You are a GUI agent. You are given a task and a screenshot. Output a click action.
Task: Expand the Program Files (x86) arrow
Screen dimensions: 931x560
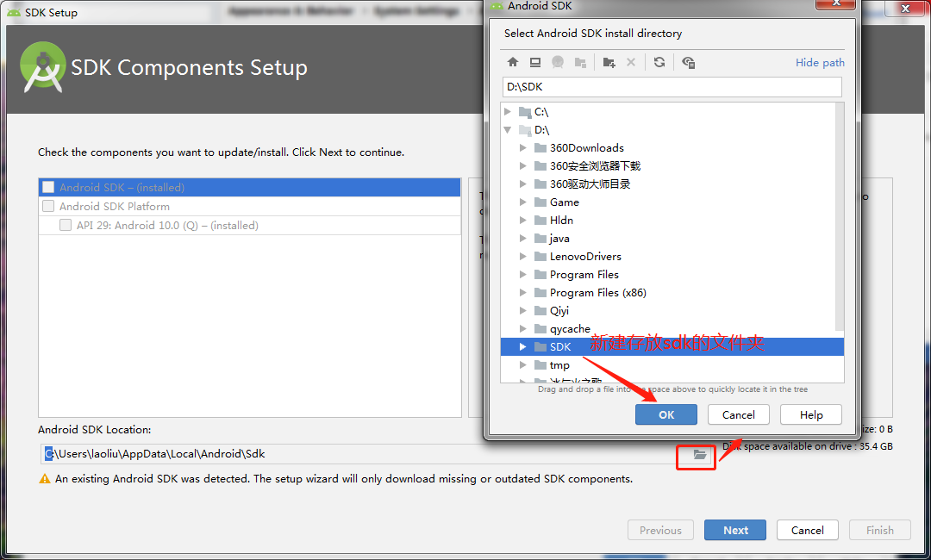(x=522, y=292)
